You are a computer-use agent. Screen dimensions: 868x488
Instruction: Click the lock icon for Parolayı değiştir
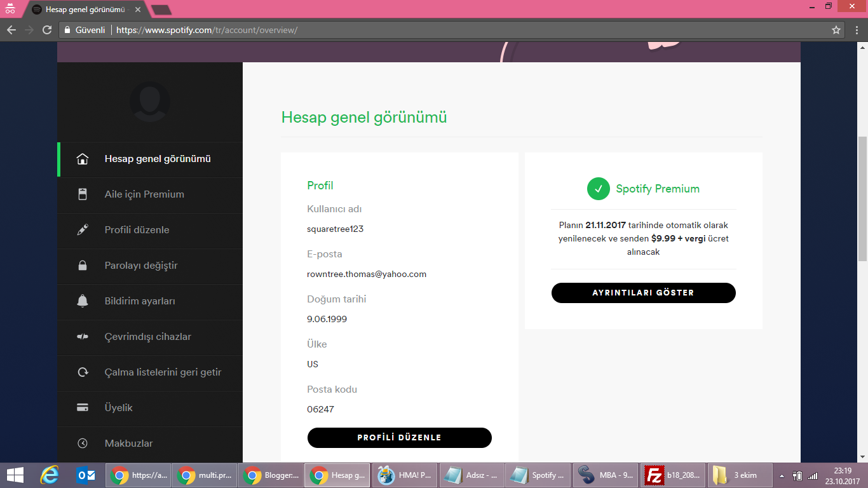tap(83, 266)
